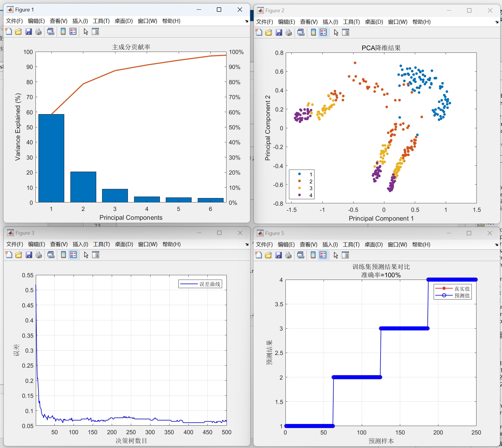Click New Figure icon in Figure 2

[259, 32]
